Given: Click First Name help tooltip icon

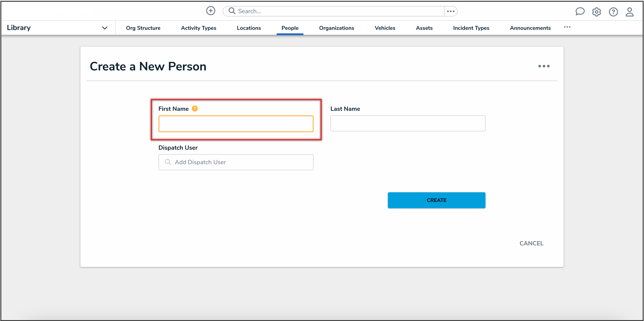Looking at the screenshot, I should tap(195, 108).
